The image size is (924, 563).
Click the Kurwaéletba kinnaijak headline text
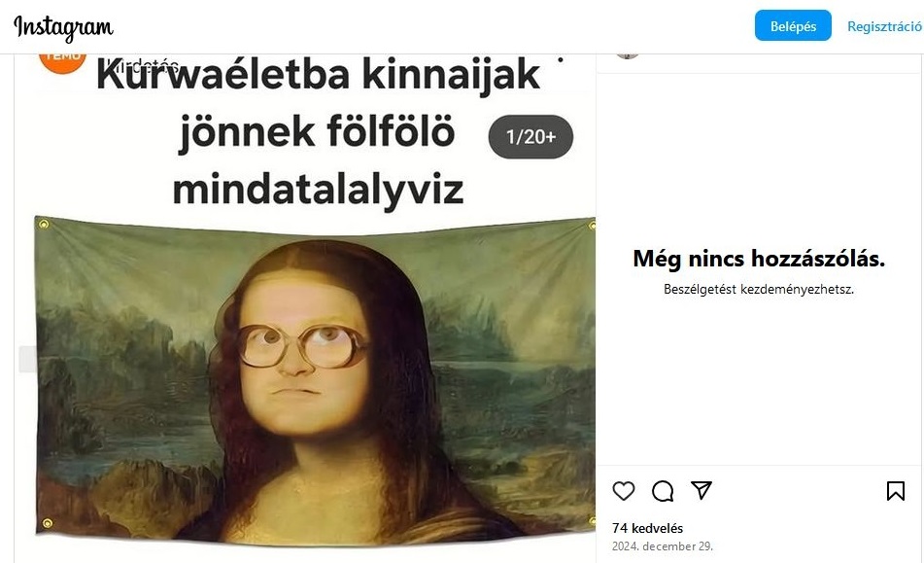319,74
